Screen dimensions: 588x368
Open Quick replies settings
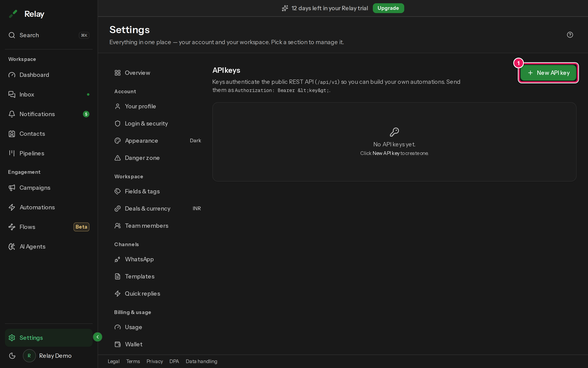click(x=158, y=294)
